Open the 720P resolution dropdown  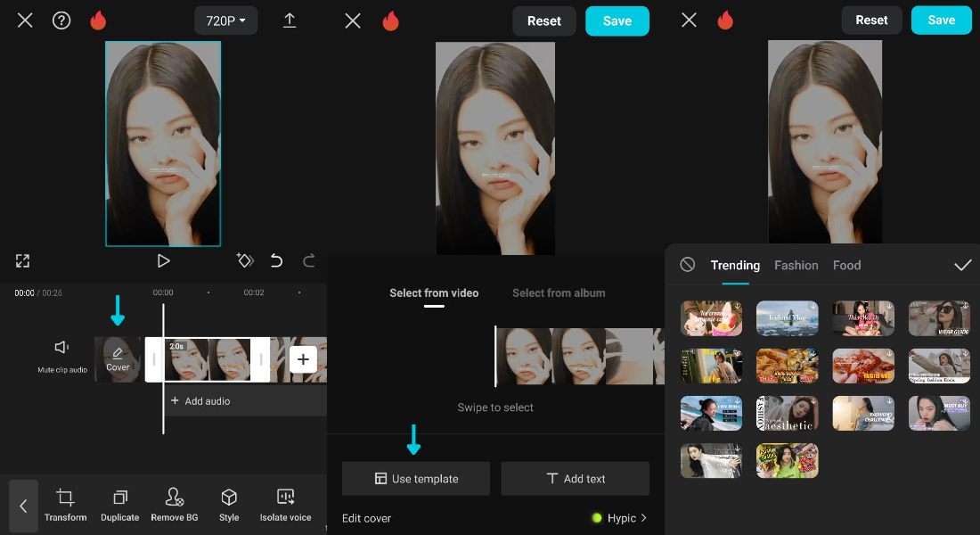(x=225, y=21)
